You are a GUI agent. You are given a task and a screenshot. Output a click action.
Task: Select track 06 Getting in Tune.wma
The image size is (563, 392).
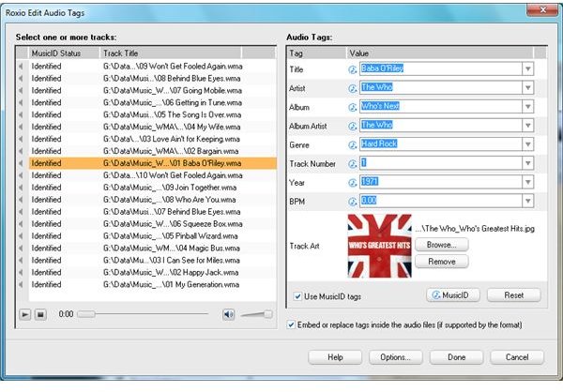tap(153, 102)
